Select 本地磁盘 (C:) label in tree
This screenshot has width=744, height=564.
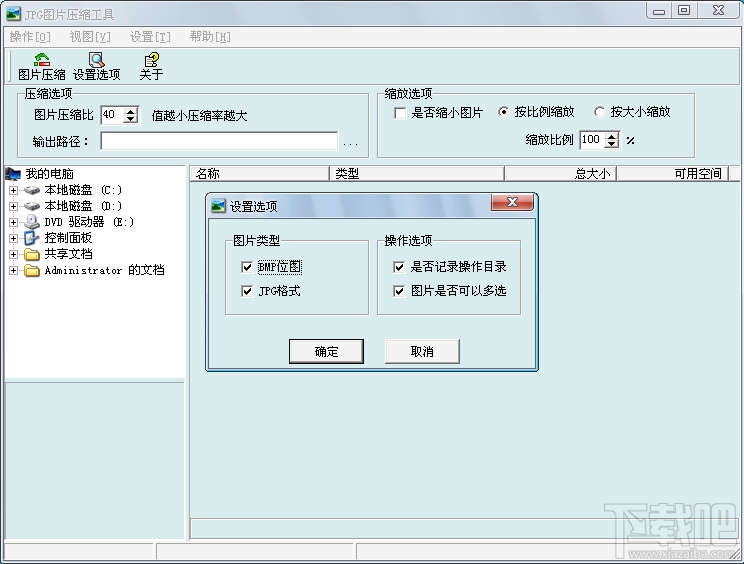84,190
